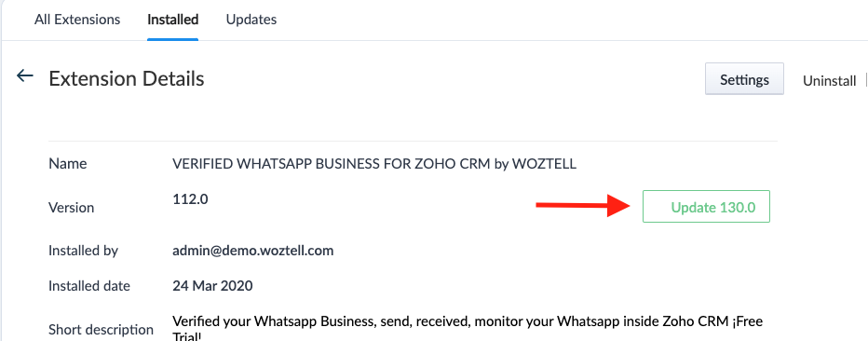Open the extension Settings button
The image size is (868, 341).
[x=744, y=79]
